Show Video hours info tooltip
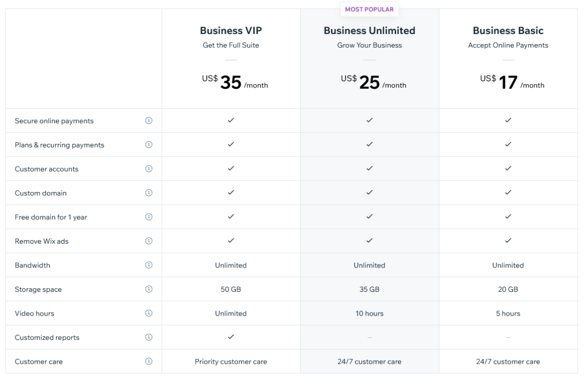This screenshot has height=386, width=588. (x=149, y=313)
